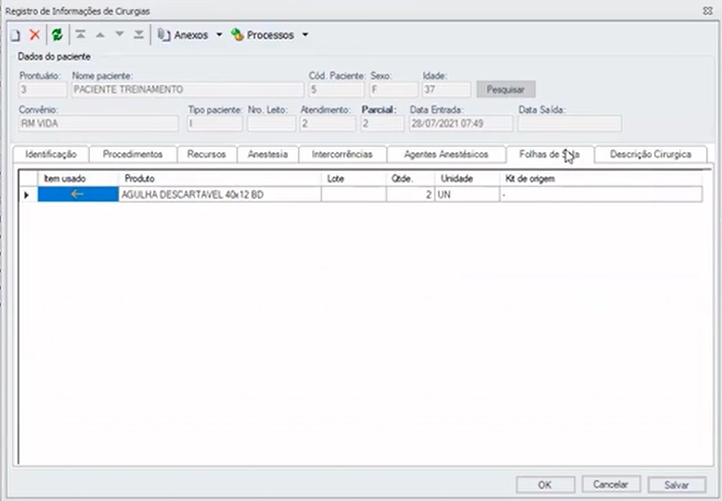Click the Lote column header
The width and height of the screenshot is (722, 501).
click(x=354, y=179)
